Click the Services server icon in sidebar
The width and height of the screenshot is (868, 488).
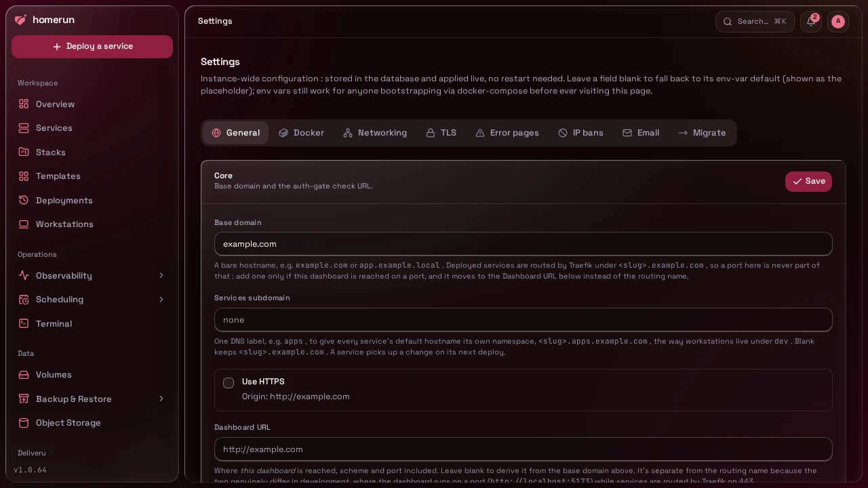[24, 128]
